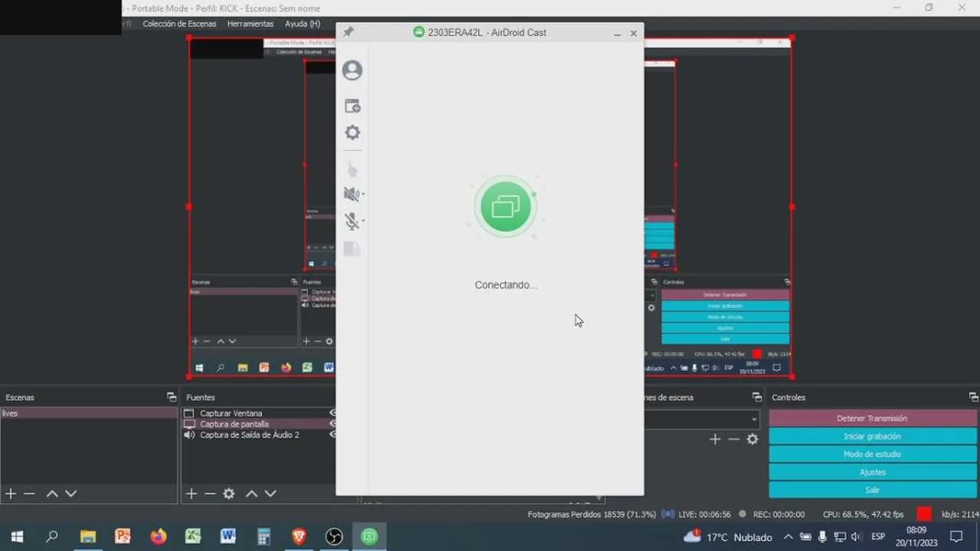
Task: Open the Colección de Escenas menu
Action: tap(179, 24)
